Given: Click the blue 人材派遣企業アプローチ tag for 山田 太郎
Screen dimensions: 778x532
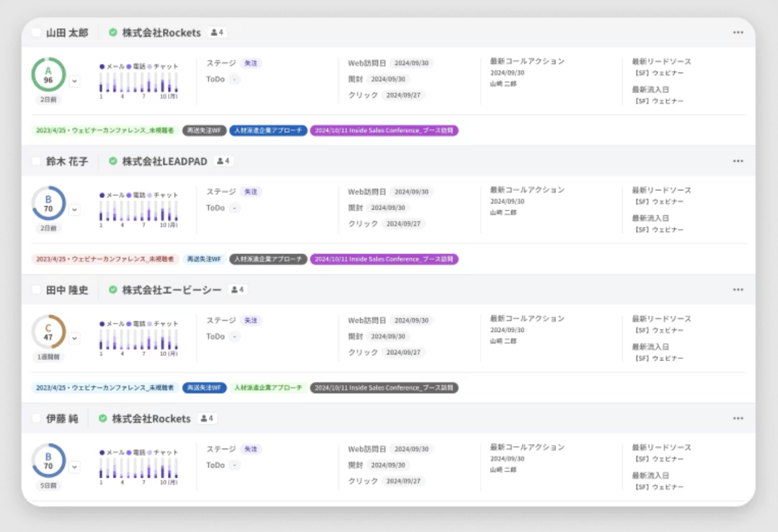Looking at the screenshot, I should click(268, 130).
